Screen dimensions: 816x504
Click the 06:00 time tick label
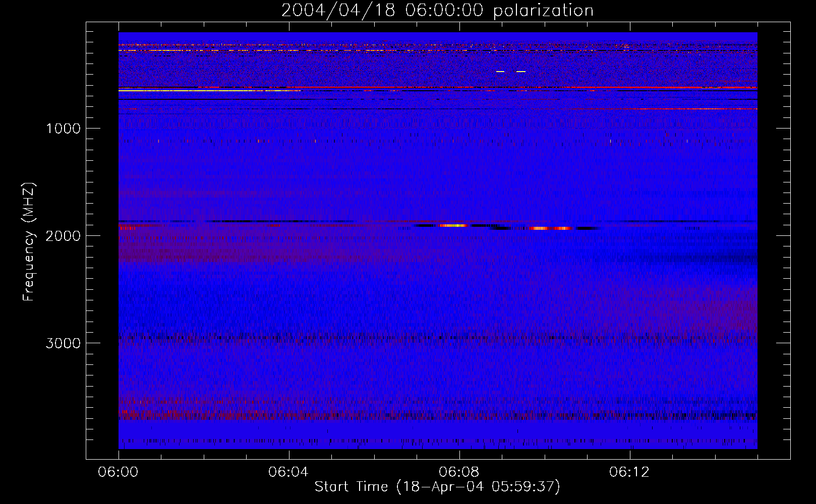[119, 472]
